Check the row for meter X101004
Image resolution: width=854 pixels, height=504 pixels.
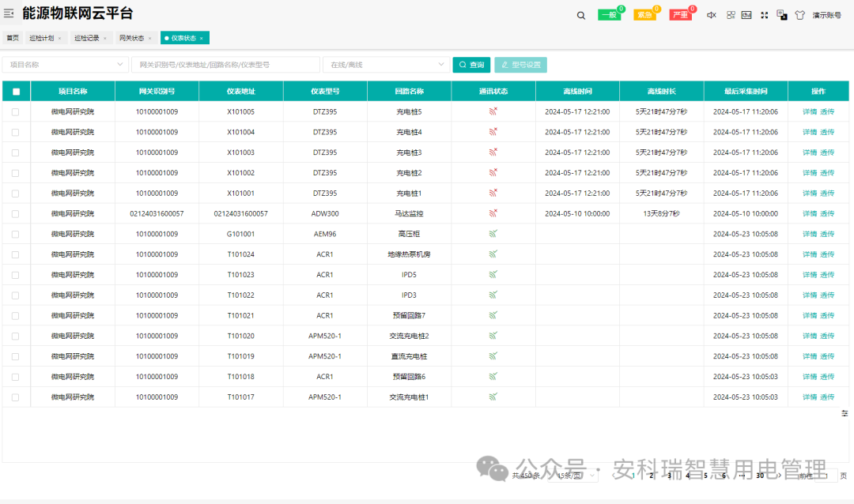(15, 132)
